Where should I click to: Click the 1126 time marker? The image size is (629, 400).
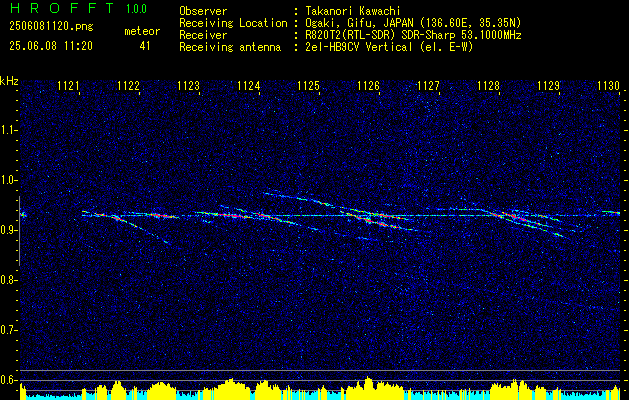[368, 86]
